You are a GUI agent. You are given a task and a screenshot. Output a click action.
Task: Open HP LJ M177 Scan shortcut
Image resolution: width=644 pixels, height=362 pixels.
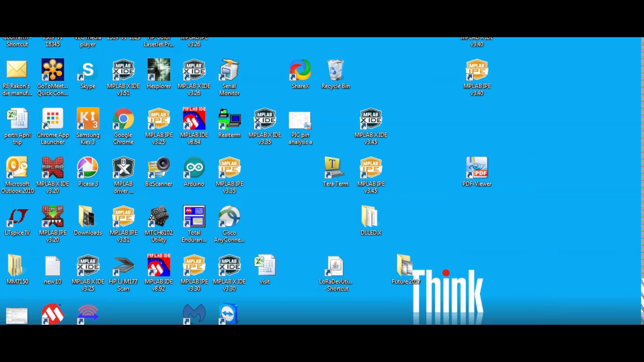coord(123,273)
